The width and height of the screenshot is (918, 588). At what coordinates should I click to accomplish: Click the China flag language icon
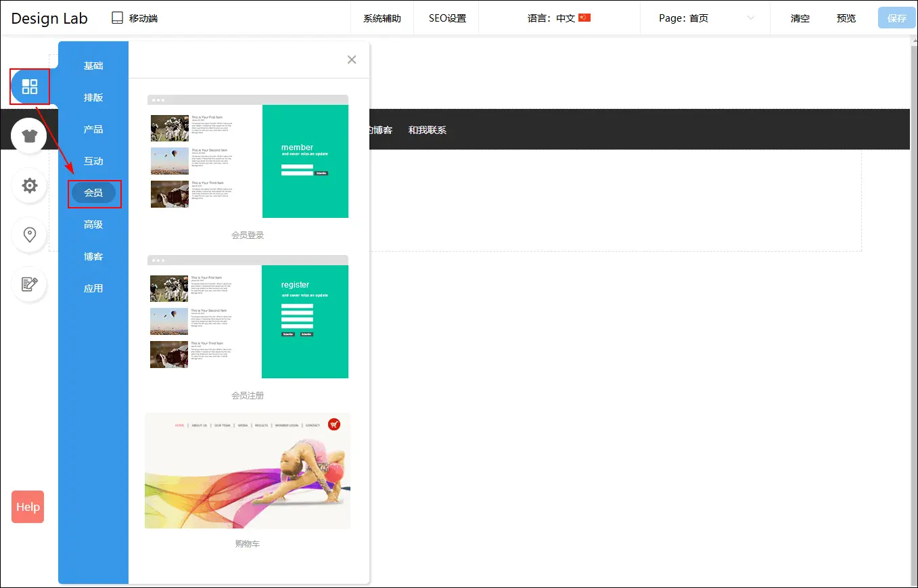coord(584,18)
